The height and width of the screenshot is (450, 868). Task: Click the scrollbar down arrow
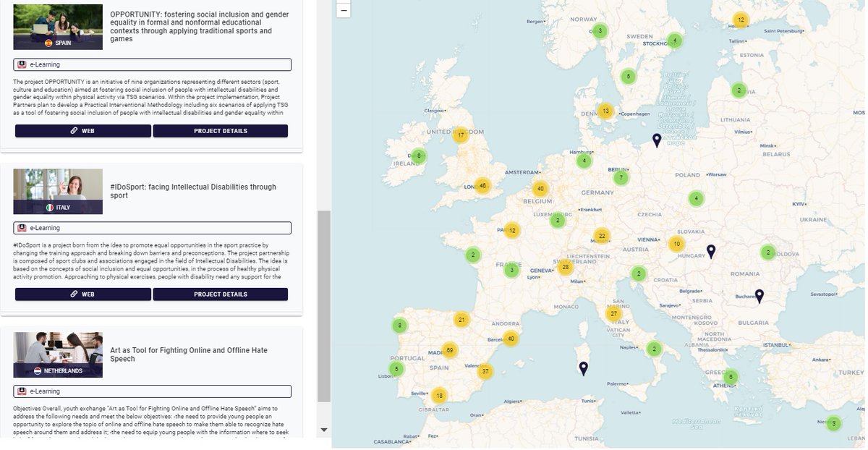pos(323,430)
